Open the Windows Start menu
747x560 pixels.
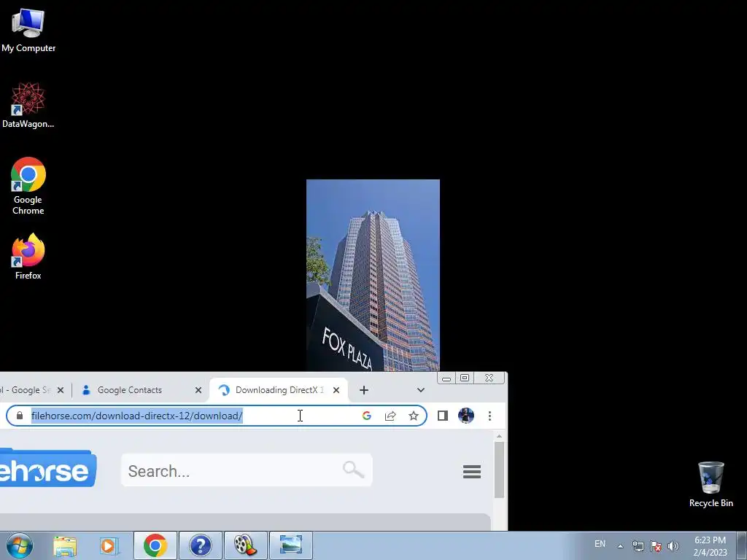tap(20, 545)
